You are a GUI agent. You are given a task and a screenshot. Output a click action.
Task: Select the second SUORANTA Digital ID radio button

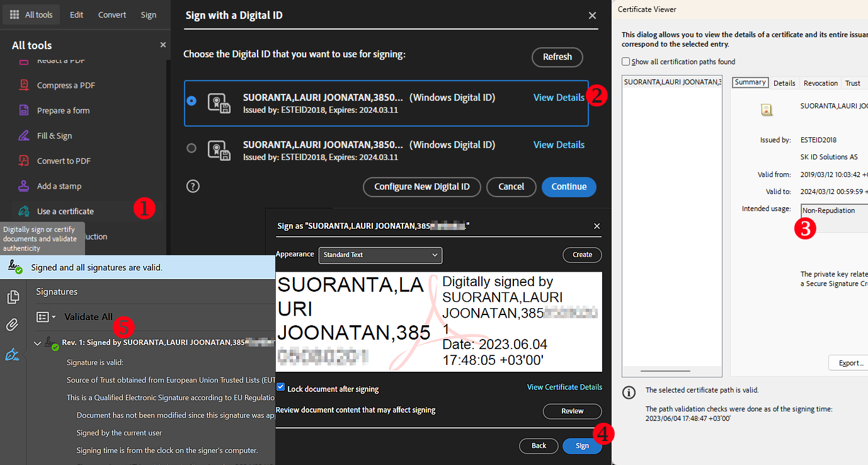pyautogui.click(x=191, y=148)
